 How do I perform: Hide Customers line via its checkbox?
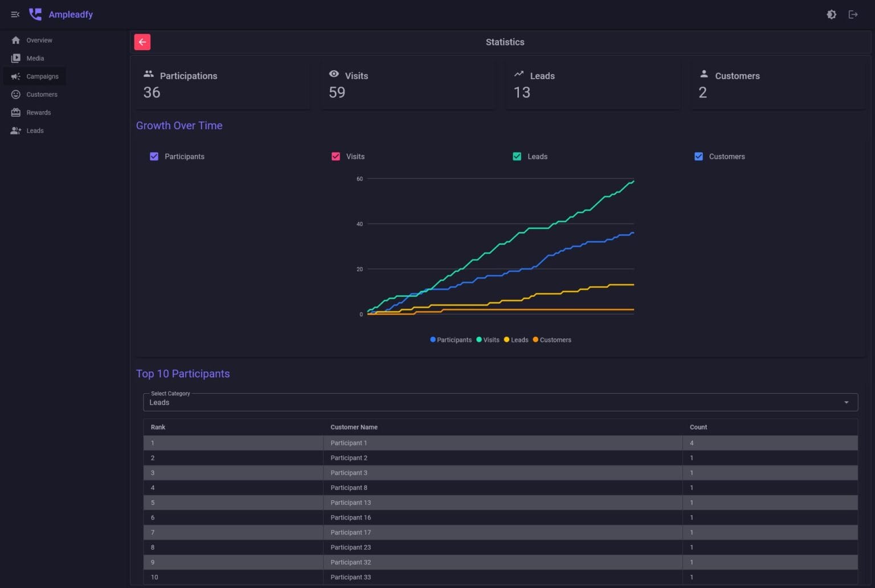(698, 157)
